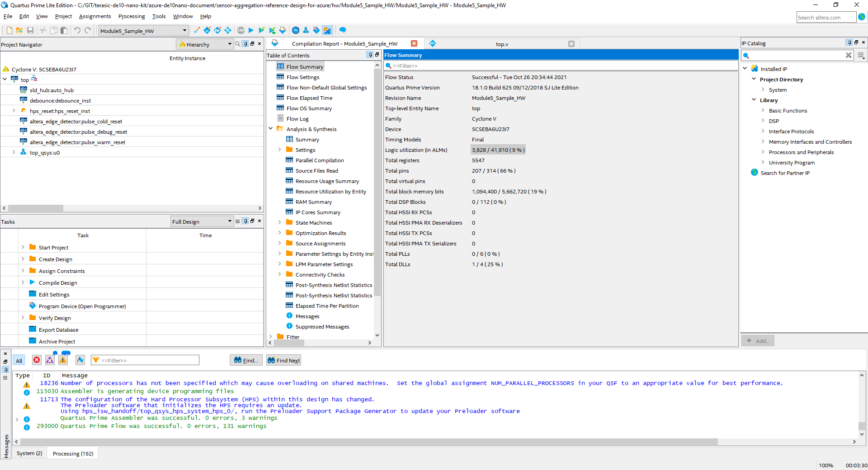The height and width of the screenshot is (470, 868).
Task: Open the Platform Designer toolbar icon
Action: 306,30
